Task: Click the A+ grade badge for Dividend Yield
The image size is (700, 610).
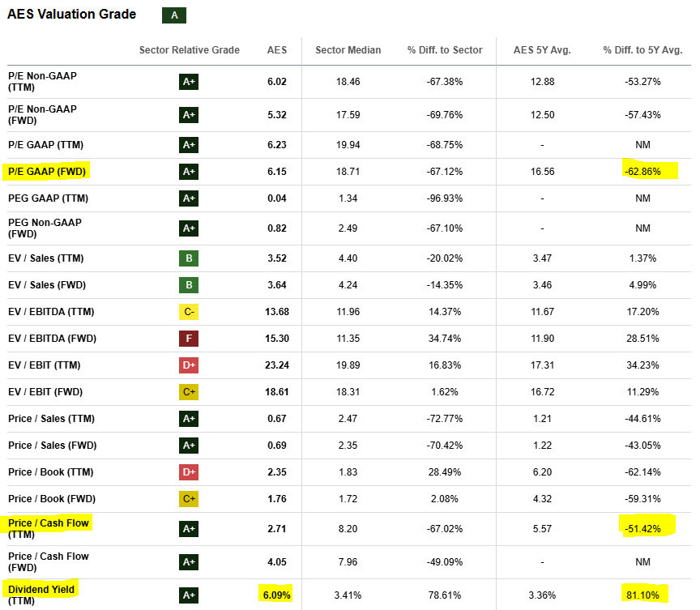Action: pos(189,595)
